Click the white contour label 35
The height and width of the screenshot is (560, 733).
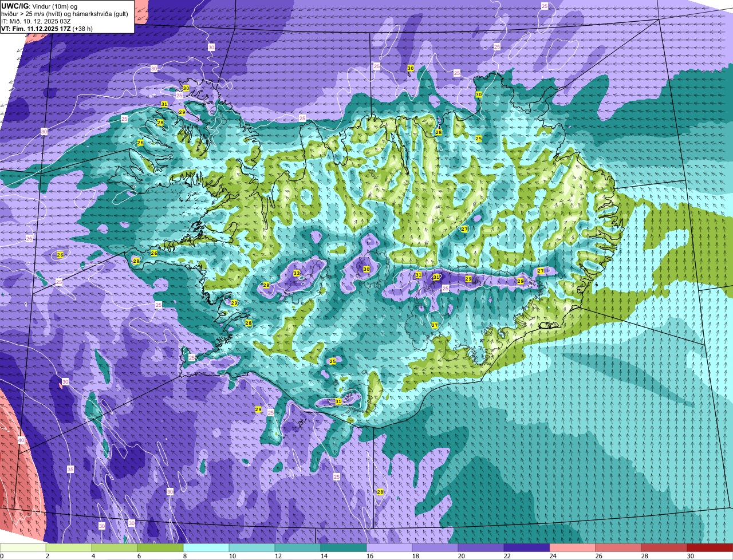[x=70, y=470]
